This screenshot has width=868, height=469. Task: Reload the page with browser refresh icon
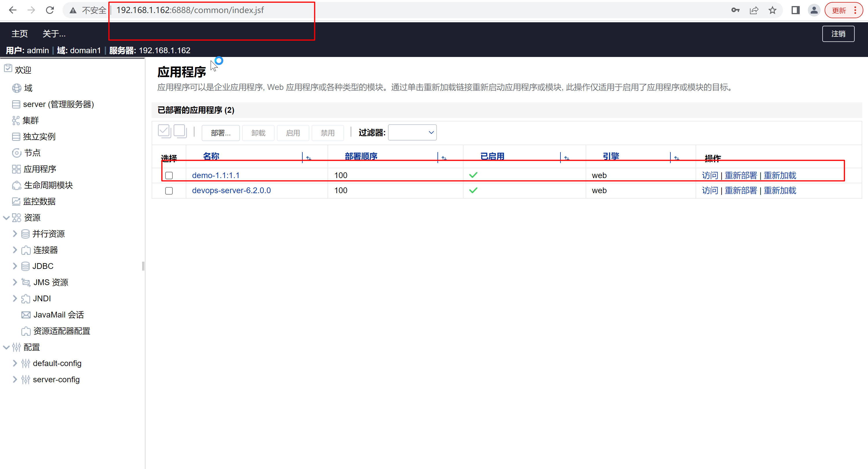[x=50, y=10]
